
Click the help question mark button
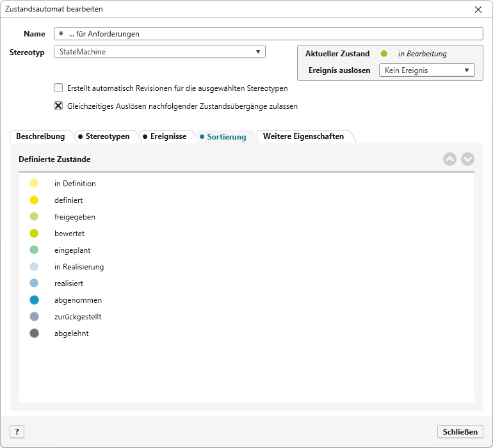[x=17, y=432]
